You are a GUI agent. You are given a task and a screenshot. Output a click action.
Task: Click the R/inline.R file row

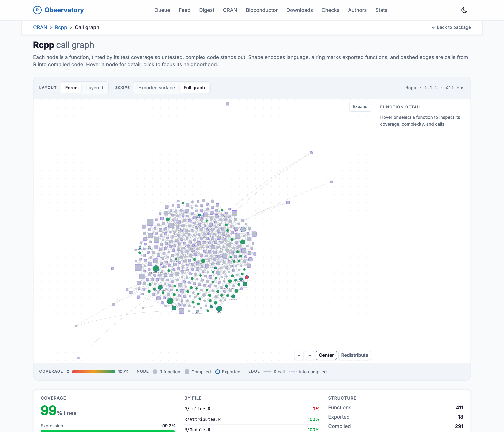click(252, 409)
